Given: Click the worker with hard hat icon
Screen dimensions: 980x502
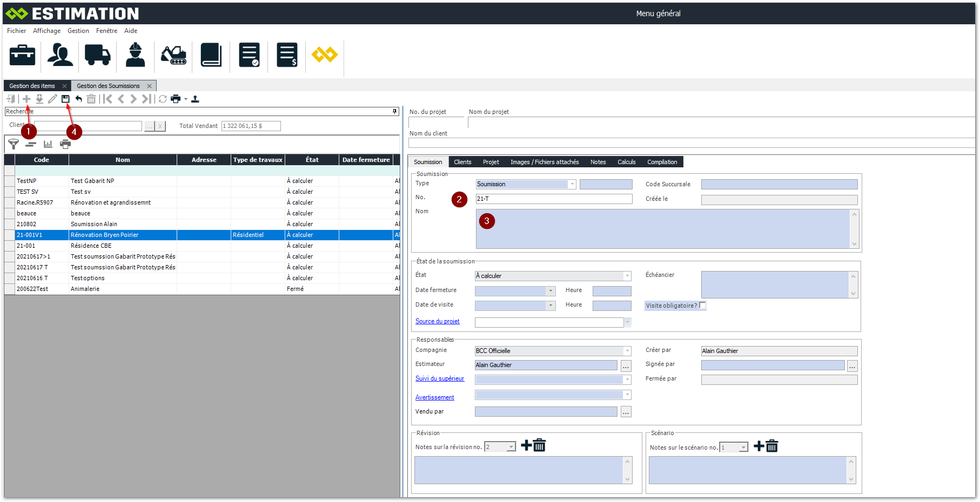Looking at the screenshot, I should (135, 55).
